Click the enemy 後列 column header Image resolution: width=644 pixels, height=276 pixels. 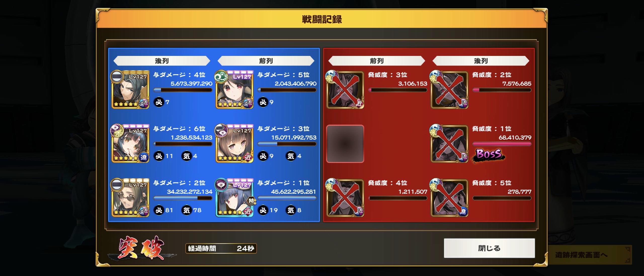[481, 61]
